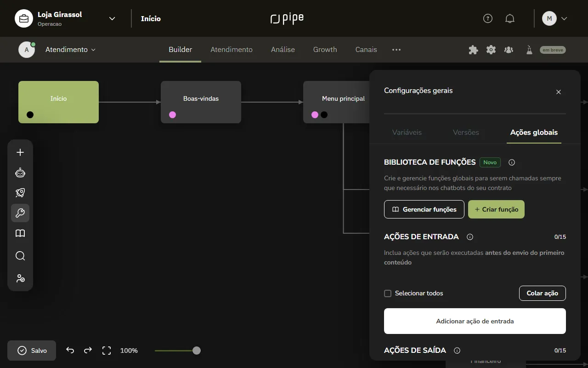Click the rocket publish icon
The image size is (588, 368).
coord(20,193)
